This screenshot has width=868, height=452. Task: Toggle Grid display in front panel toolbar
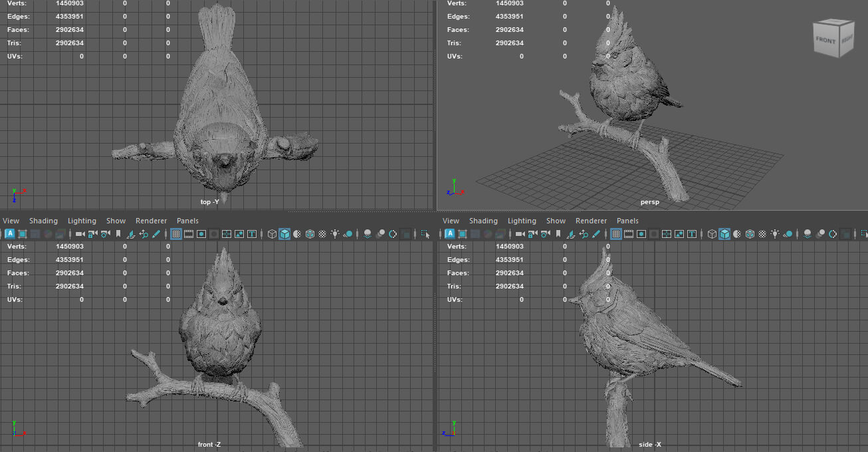176,234
